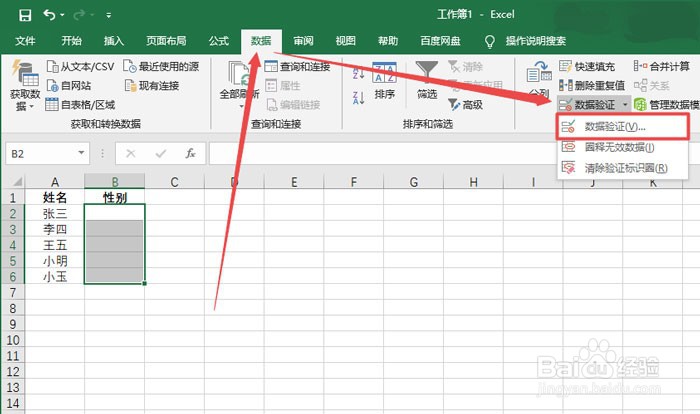Click cell containing 小玉
The width and height of the screenshot is (700, 414).
click(x=55, y=277)
